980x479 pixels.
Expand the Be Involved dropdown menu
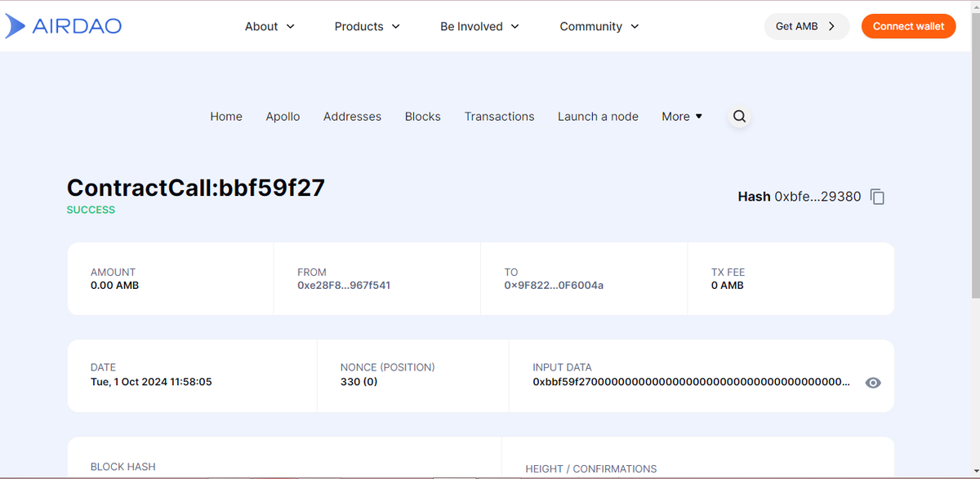coord(479,26)
